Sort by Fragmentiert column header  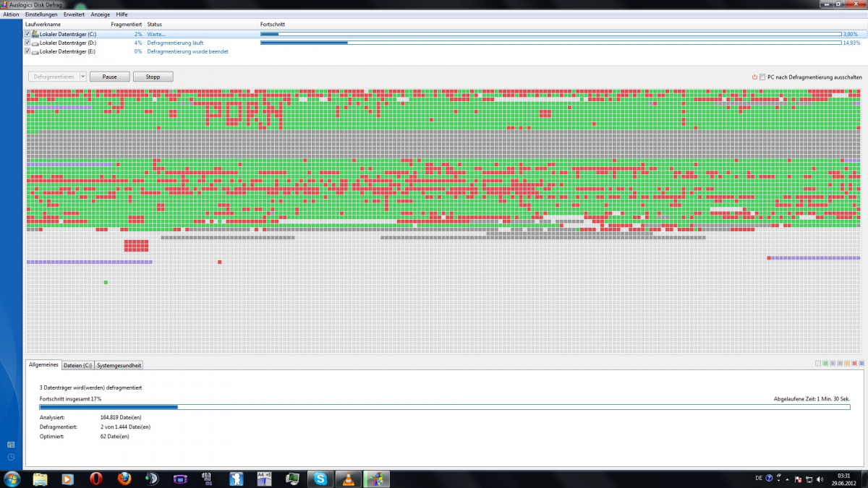127,25
